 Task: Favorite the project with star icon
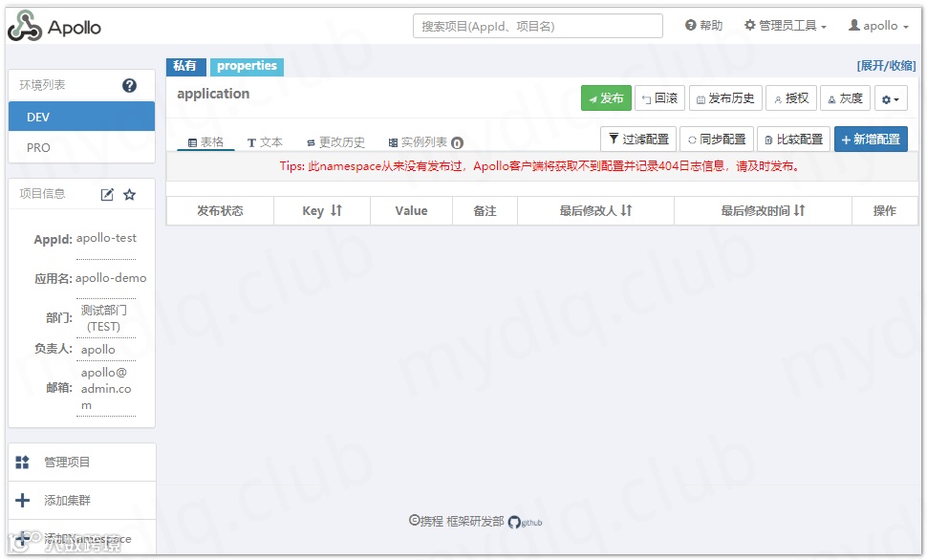[x=129, y=195]
